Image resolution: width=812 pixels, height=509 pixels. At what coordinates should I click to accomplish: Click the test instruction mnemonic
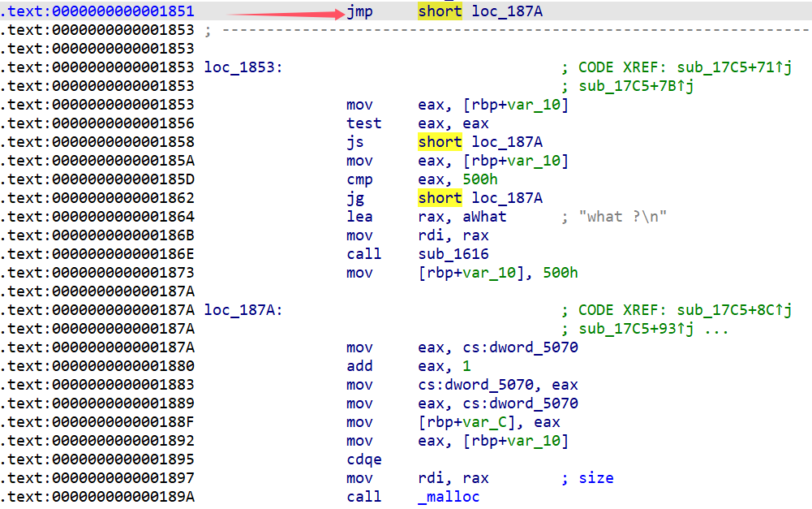(x=363, y=123)
